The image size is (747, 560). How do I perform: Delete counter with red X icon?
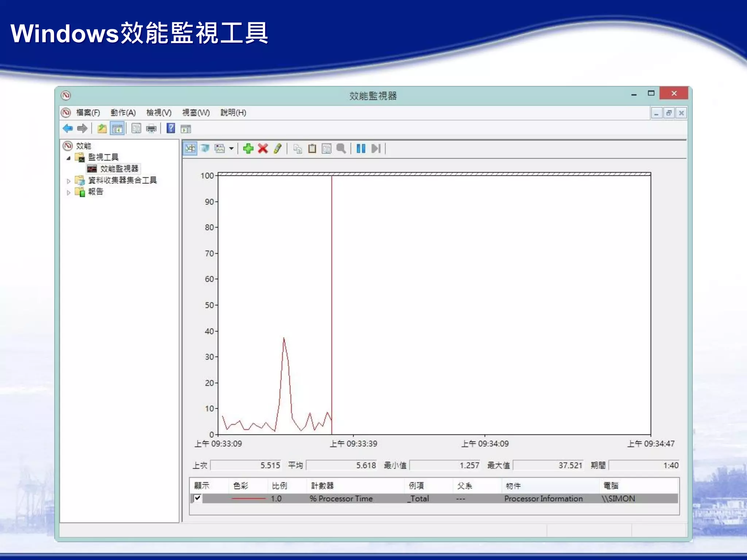click(x=263, y=148)
